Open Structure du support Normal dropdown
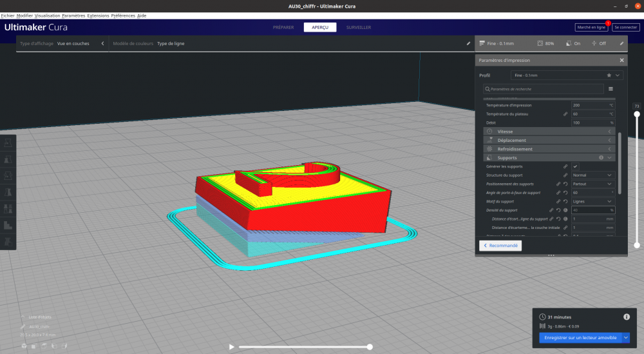Image resolution: width=644 pixels, height=354 pixels. click(593, 175)
